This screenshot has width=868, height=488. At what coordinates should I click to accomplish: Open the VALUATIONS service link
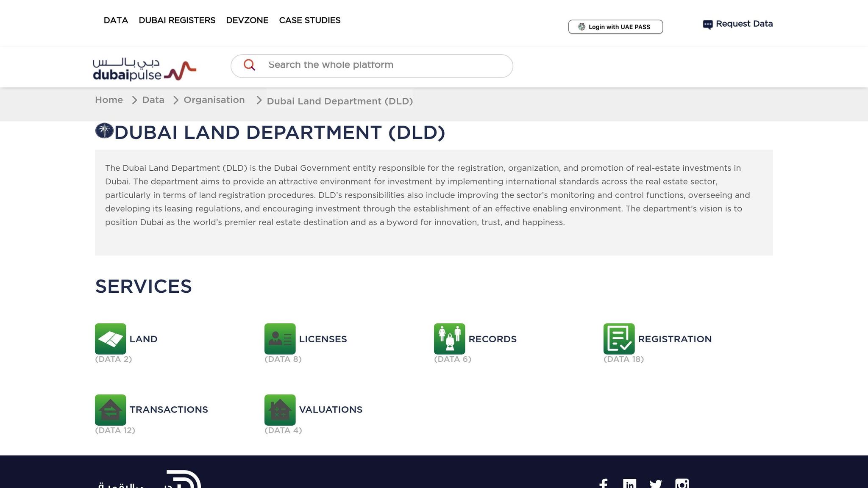pyautogui.click(x=331, y=410)
